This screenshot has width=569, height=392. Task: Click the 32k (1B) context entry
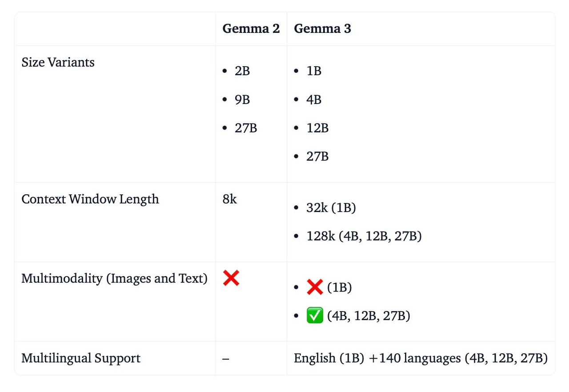pos(331,208)
